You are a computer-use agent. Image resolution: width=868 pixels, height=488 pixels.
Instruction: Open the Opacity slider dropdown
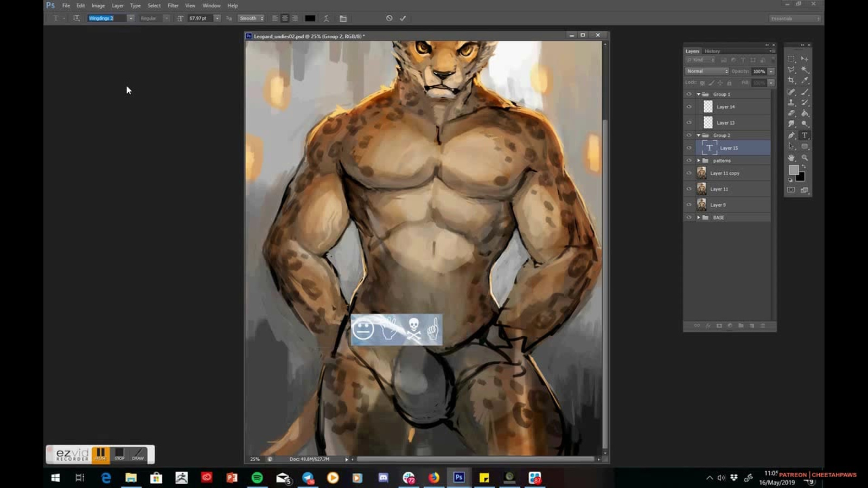[x=771, y=72]
